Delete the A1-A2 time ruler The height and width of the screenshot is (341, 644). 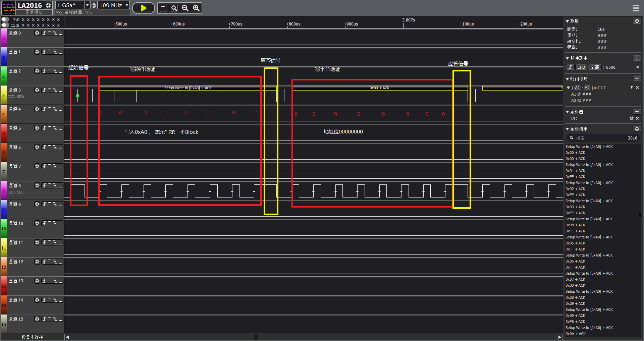tap(637, 88)
